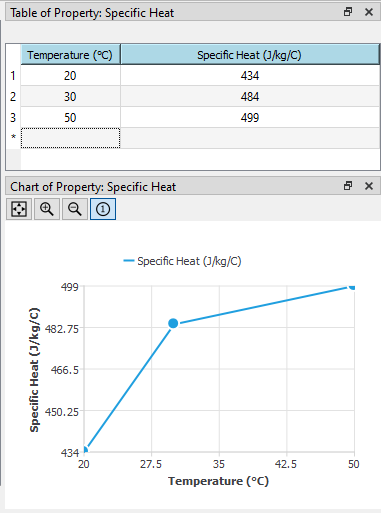Select the Specific Heat (J/kg/C) column header

[250, 55]
